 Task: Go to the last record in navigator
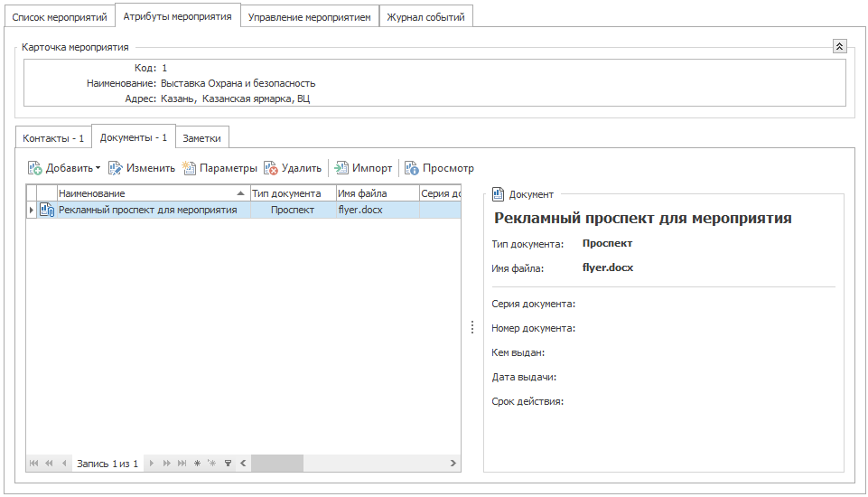pos(182,464)
